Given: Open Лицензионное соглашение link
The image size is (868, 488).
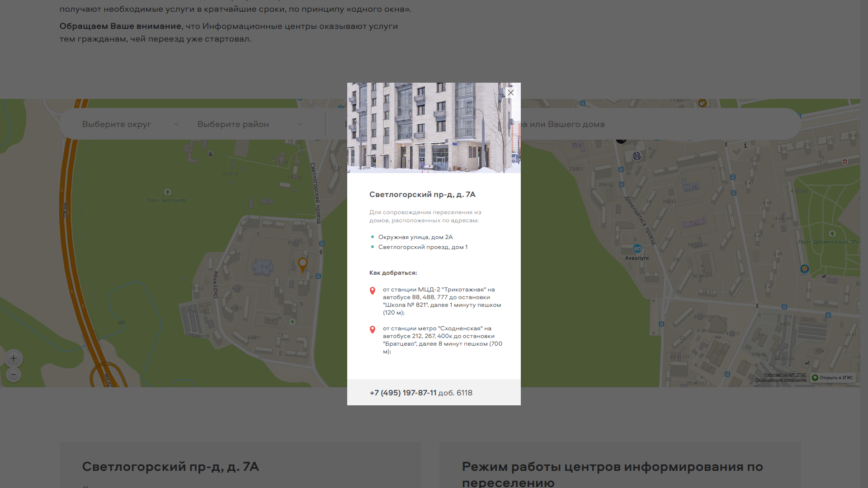Looking at the screenshot, I should (x=781, y=380).
